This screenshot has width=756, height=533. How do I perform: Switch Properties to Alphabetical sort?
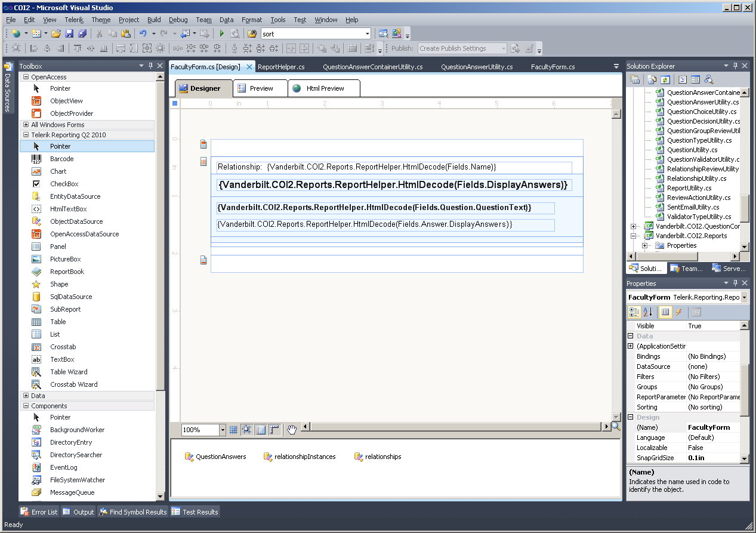coord(648,312)
